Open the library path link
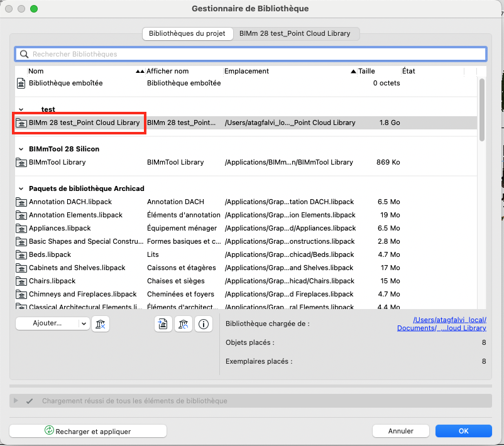 pos(441,324)
